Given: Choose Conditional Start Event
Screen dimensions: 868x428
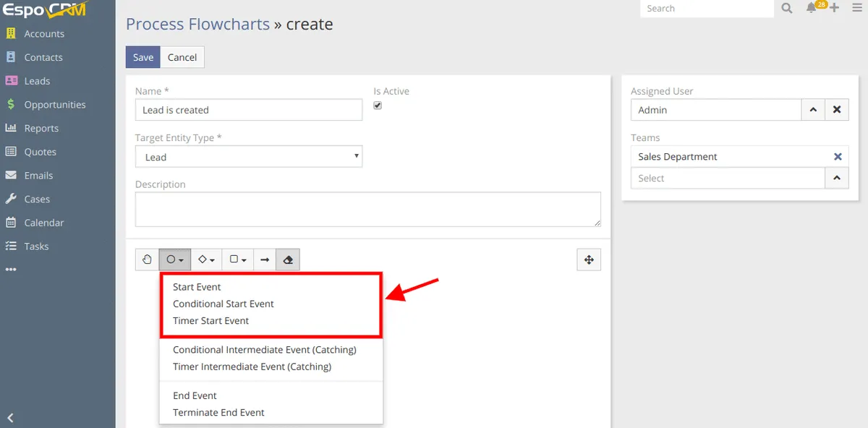Looking at the screenshot, I should (224, 304).
